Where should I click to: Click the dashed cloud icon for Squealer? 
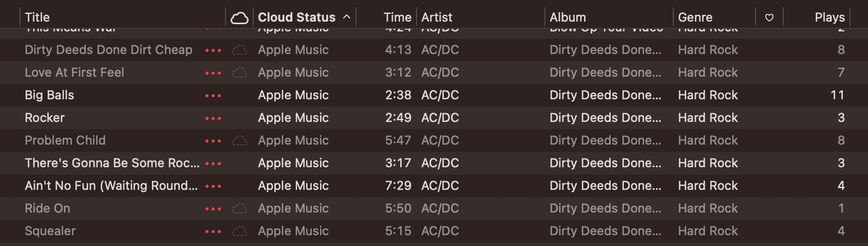pyautogui.click(x=239, y=231)
